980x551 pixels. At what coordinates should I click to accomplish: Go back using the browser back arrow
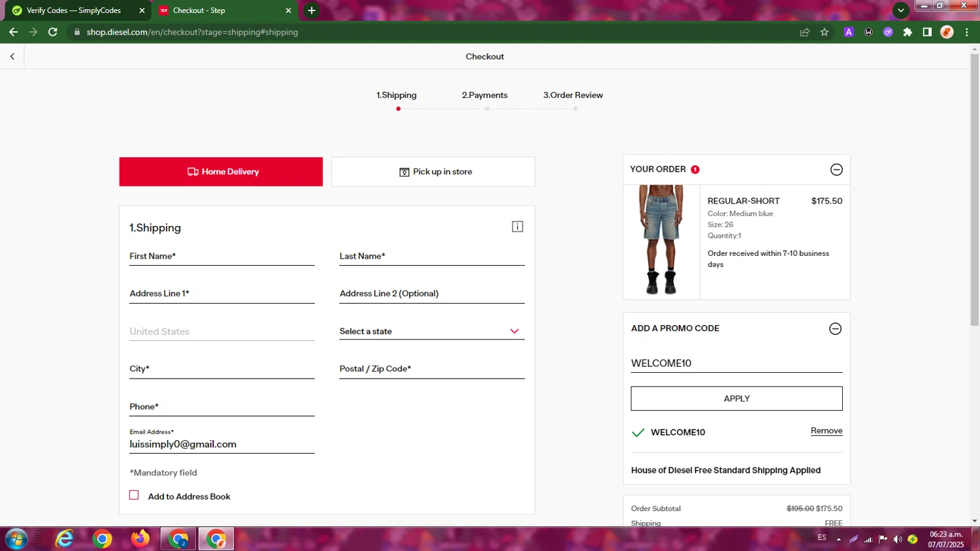point(13,32)
